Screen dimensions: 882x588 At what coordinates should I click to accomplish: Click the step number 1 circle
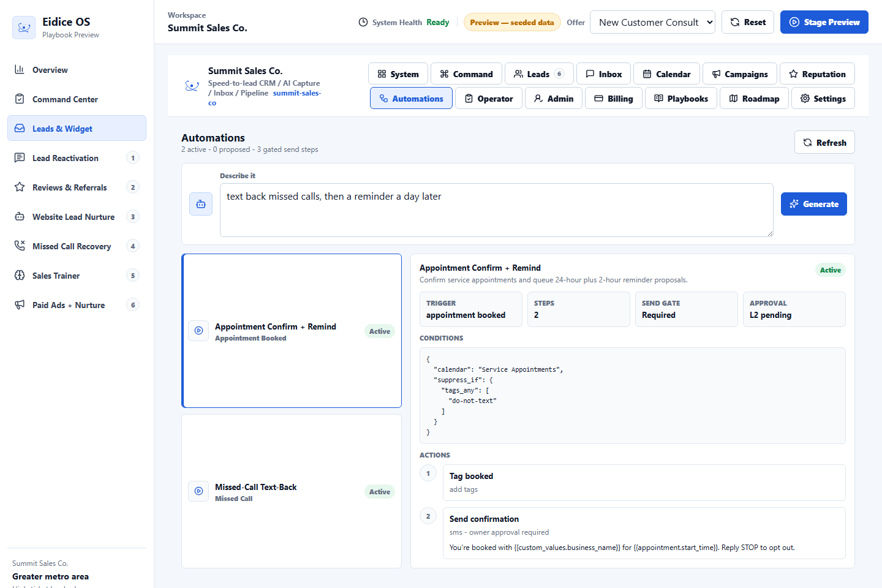pos(428,473)
